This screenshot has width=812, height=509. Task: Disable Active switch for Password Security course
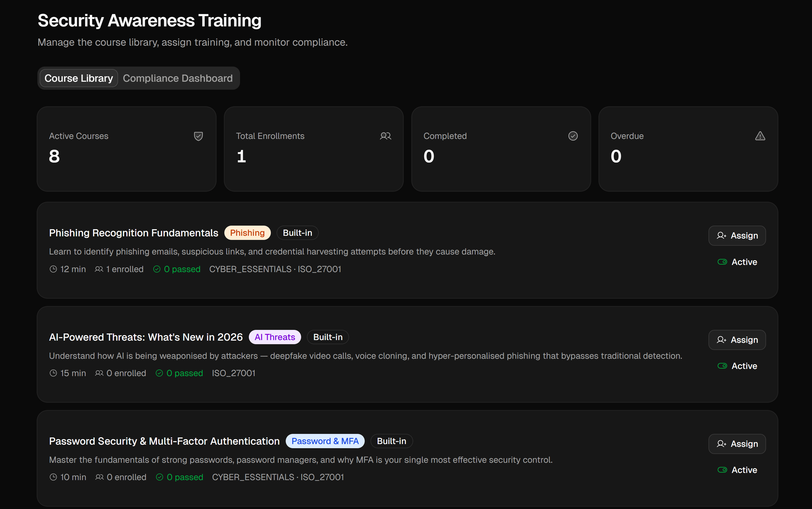[722, 470]
